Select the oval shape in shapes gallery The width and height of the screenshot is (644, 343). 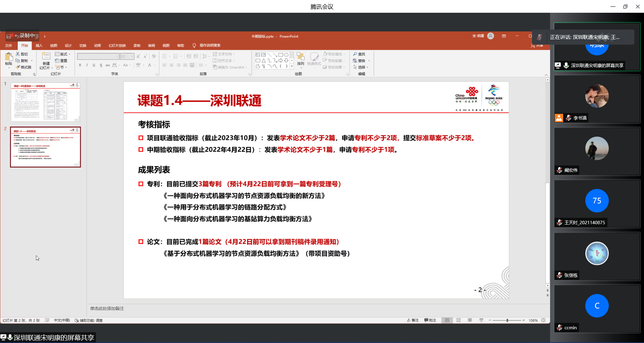click(286, 55)
